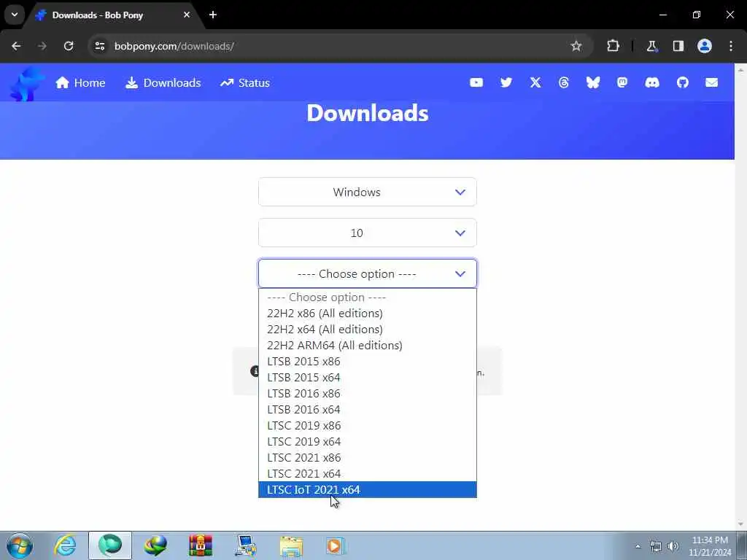Screen dimensions: 747x560
Task: Toggle the browser side panel icon
Action: click(678, 46)
